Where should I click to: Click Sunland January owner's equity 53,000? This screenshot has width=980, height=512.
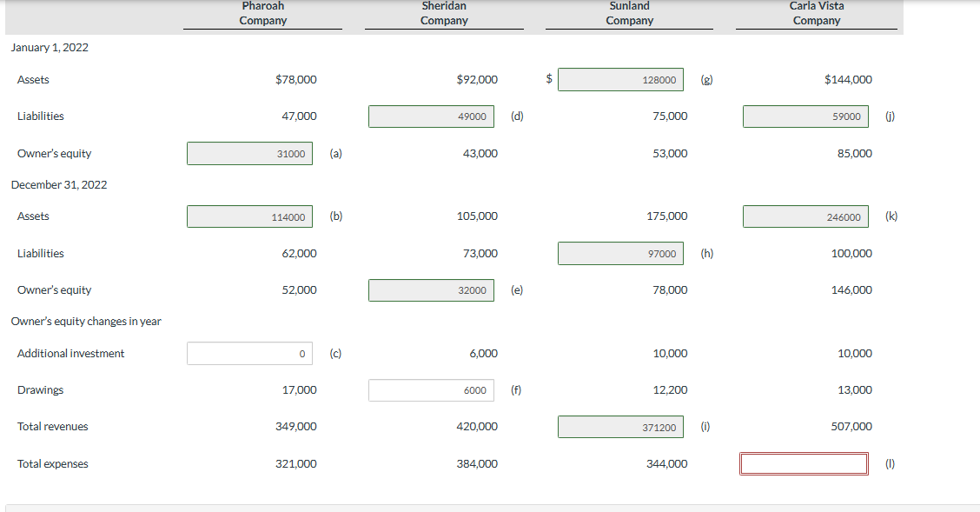coord(669,154)
